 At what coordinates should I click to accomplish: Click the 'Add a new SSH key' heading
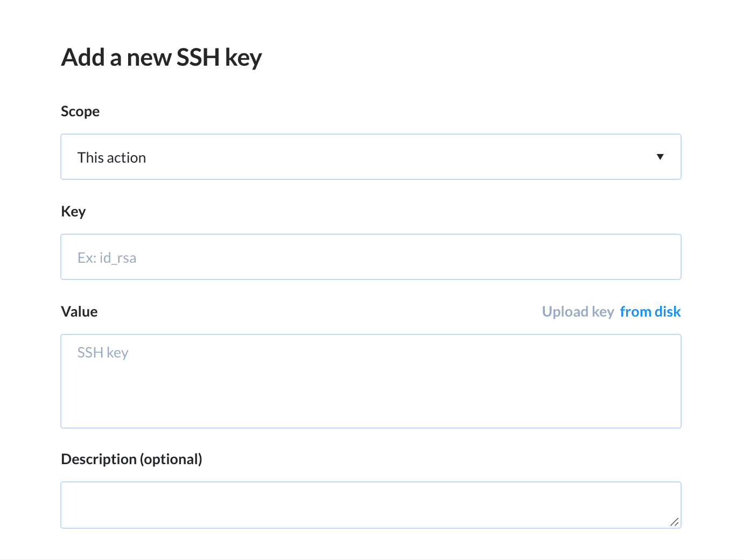click(162, 58)
